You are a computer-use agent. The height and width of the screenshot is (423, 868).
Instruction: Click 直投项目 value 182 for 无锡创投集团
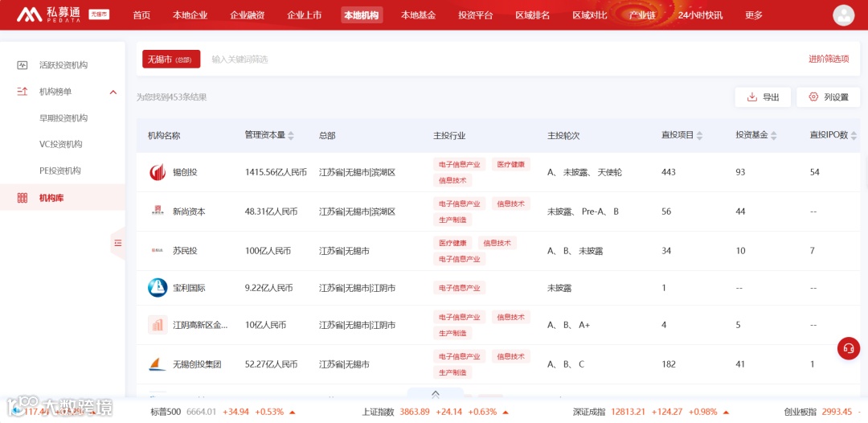pyautogui.click(x=669, y=364)
